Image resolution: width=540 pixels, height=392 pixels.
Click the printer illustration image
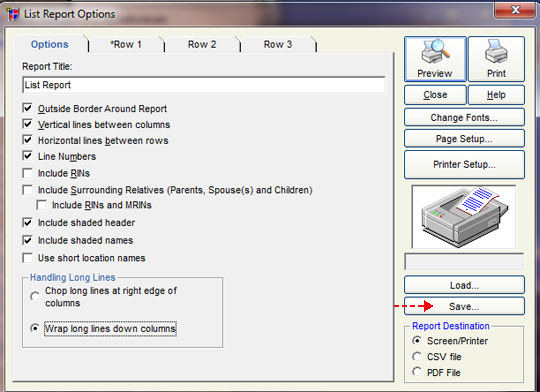coord(464,217)
